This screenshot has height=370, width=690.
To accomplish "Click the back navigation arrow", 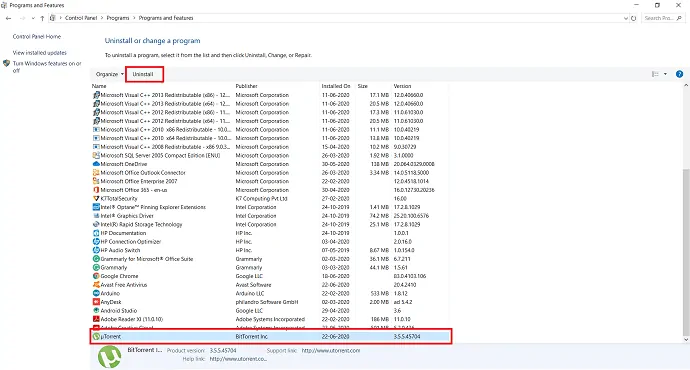I will pyautogui.click(x=8, y=18).
